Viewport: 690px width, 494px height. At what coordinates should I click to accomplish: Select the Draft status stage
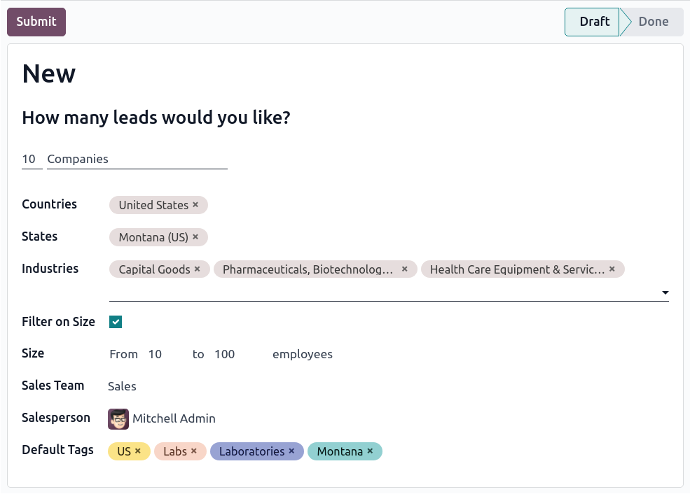pos(594,22)
